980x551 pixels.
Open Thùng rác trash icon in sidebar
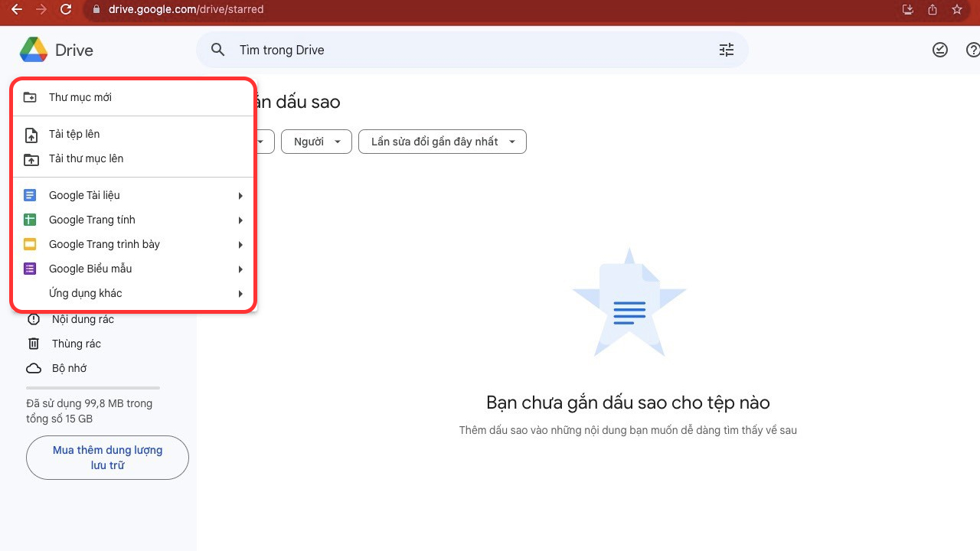click(34, 344)
